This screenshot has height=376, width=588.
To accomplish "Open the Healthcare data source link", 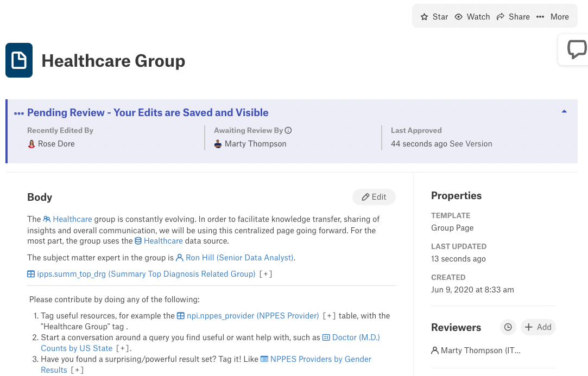I will click(163, 241).
